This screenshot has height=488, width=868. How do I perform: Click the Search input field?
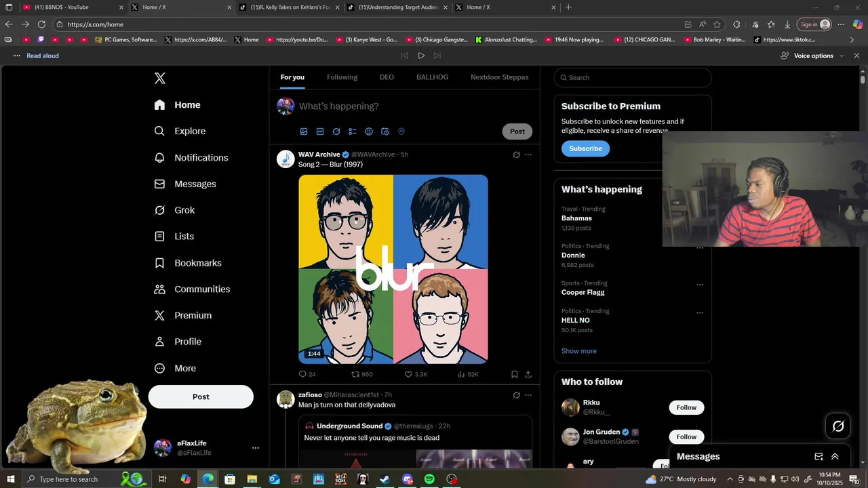click(x=633, y=77)
